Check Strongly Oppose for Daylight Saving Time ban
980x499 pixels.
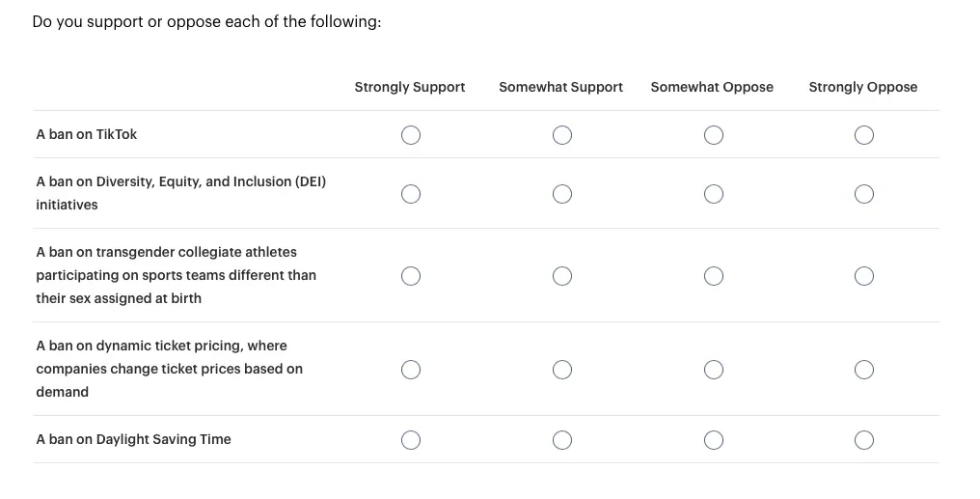863,440
